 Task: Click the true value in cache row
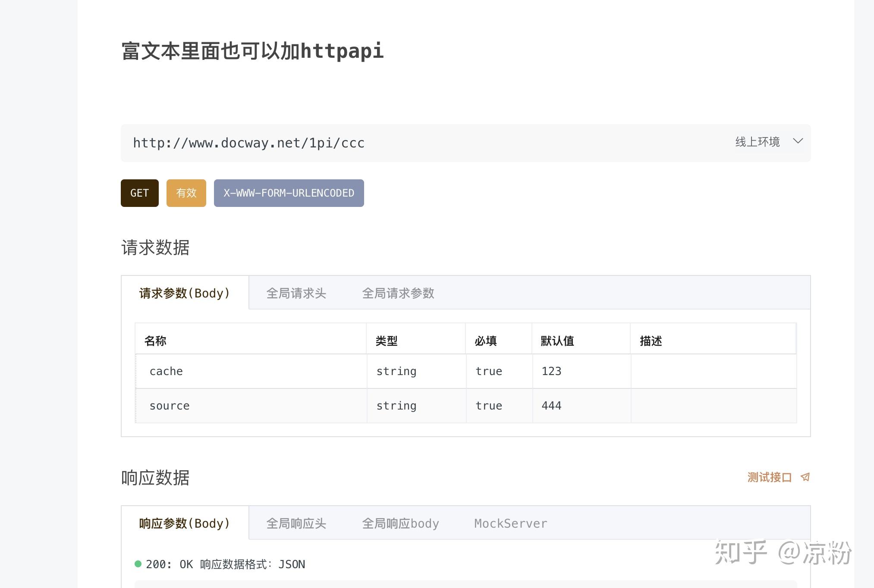(489, 371)
